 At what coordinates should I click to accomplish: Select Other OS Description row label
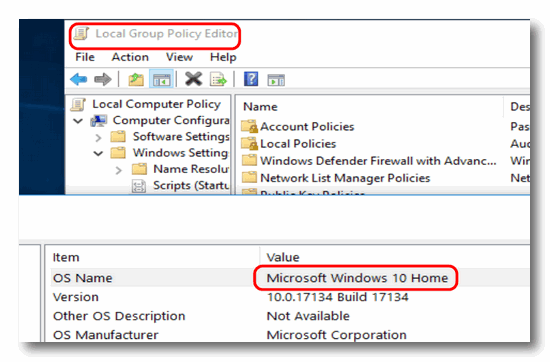(119, 316)
